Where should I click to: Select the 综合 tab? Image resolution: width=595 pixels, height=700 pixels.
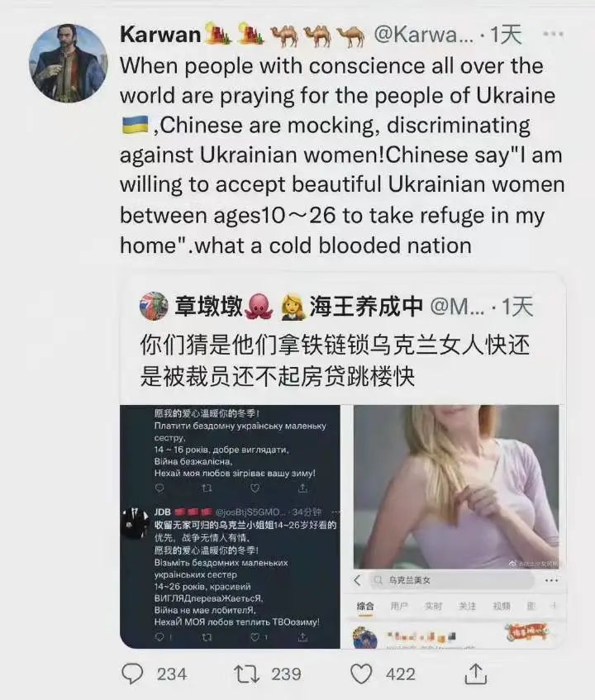tap(365, 607)
